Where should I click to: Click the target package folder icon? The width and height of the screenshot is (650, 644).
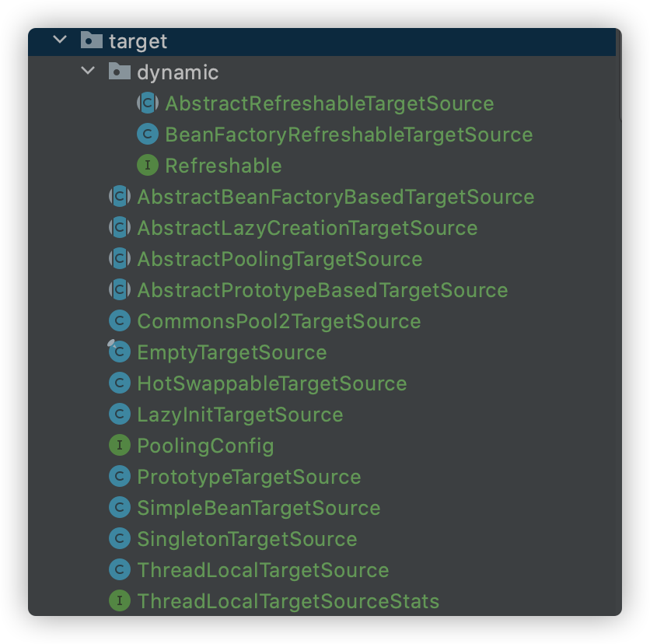[92, 41]
